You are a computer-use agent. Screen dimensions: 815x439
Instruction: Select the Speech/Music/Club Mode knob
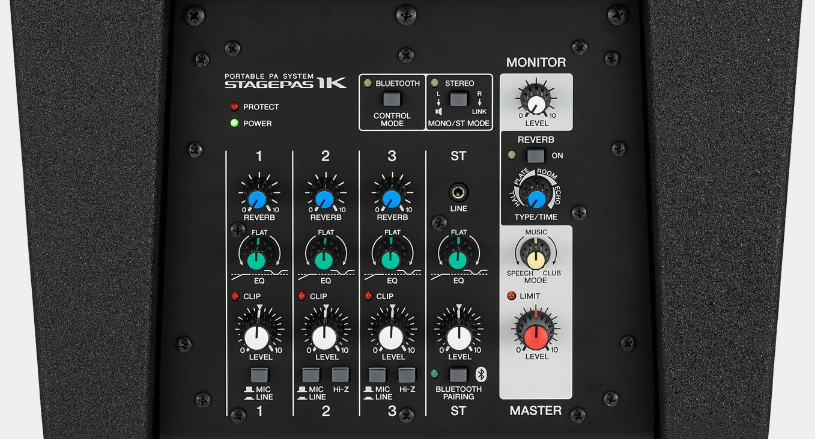(x=536, y=257)
